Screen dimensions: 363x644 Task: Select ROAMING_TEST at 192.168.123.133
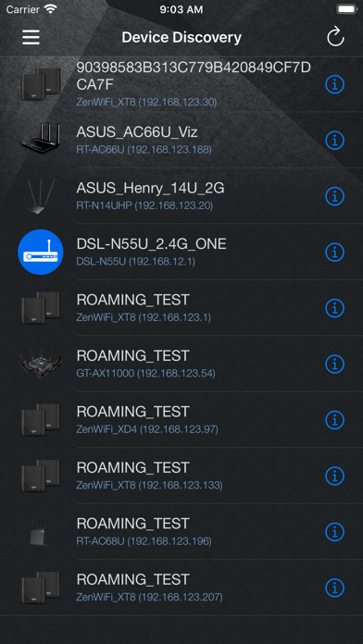[x=181, y=476]
